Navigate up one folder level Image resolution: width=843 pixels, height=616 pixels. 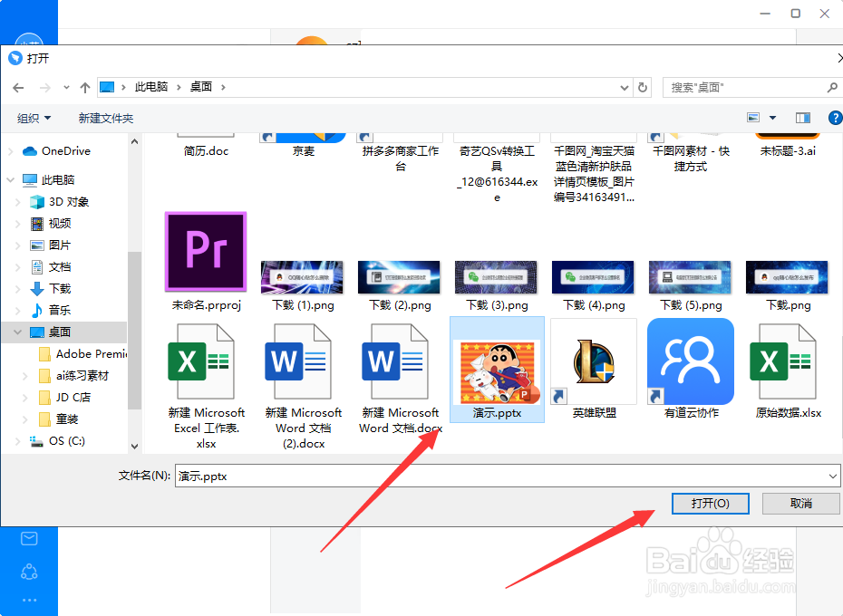(85, 87)
